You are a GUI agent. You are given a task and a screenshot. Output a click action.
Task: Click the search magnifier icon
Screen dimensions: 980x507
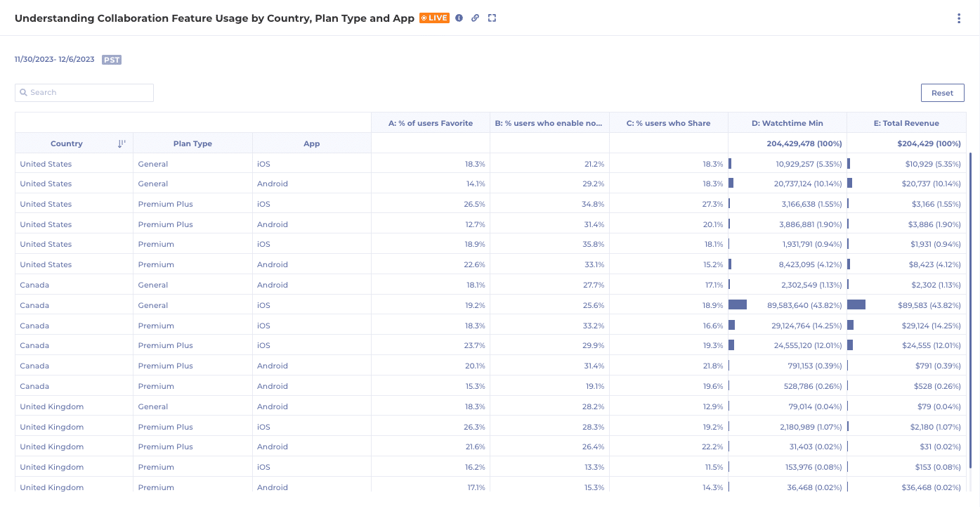pyautogui.click(x=23, y=92)
